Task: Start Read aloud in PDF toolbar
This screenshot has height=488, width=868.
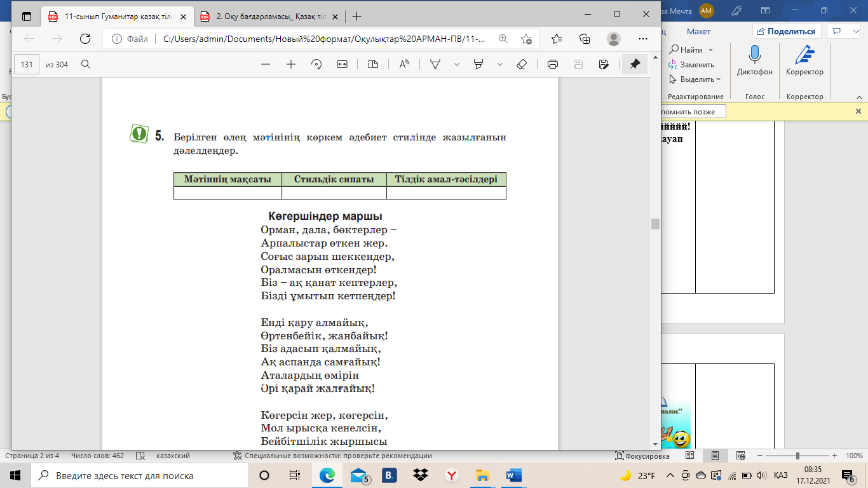Action: pyautogui.click(x=404, y=64)
